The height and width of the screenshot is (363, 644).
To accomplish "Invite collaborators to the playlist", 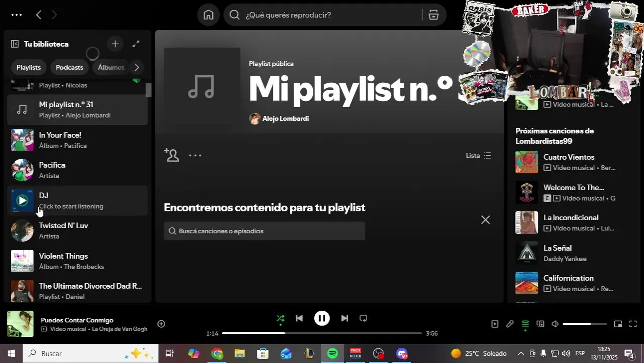I will (x=172, y=155).
